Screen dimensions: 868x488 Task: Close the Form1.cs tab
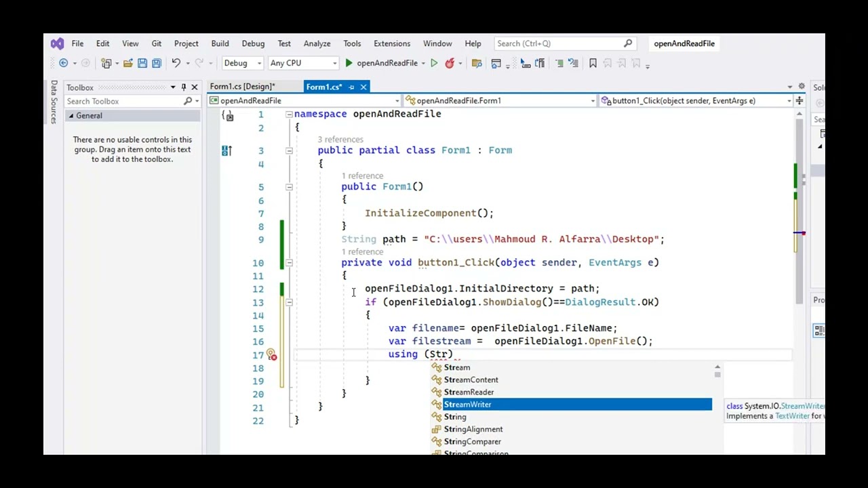coord(363,87)
